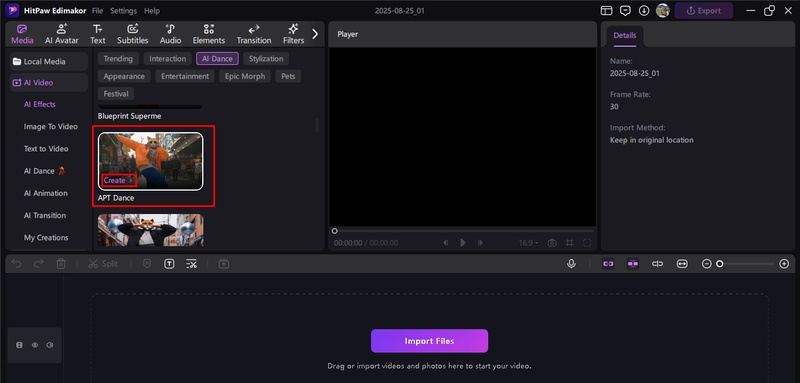Open Image To Video section

coord(51,126)
